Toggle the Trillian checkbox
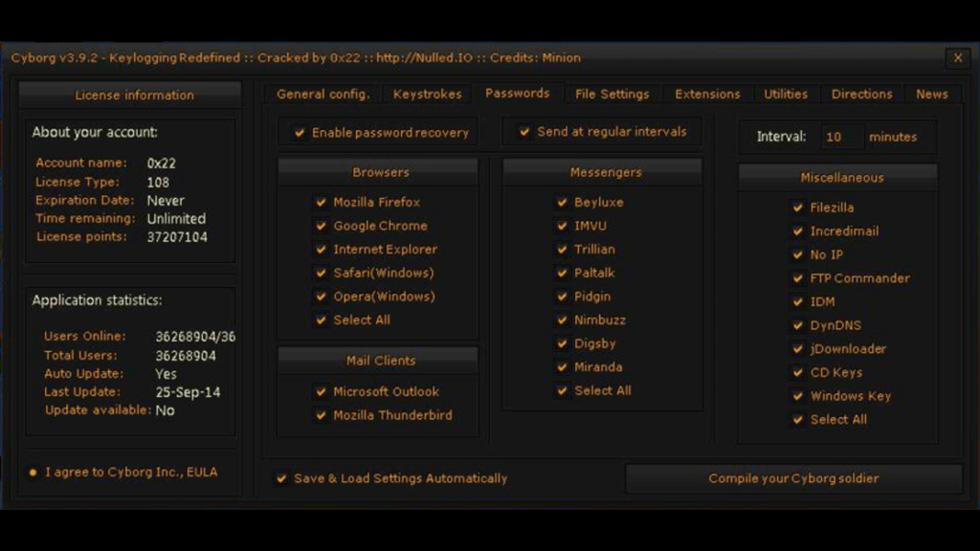Viewport: 980px width, 551px height. (562, 250)
